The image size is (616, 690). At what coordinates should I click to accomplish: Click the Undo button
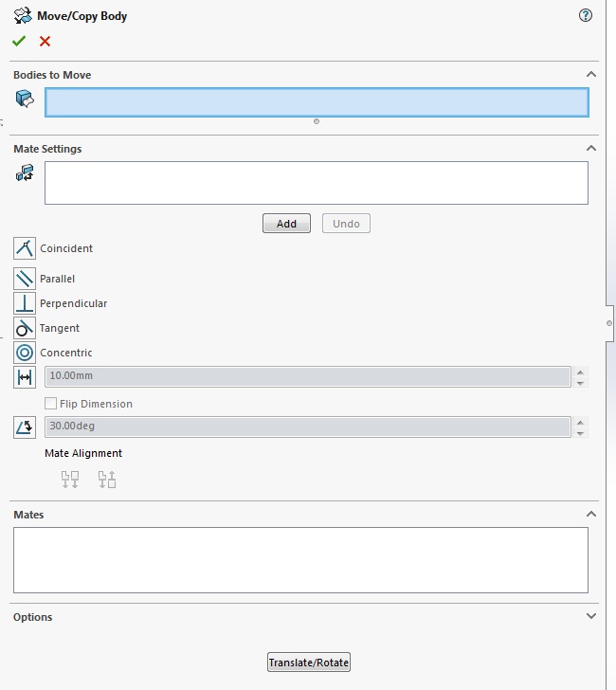coord(346,224)
